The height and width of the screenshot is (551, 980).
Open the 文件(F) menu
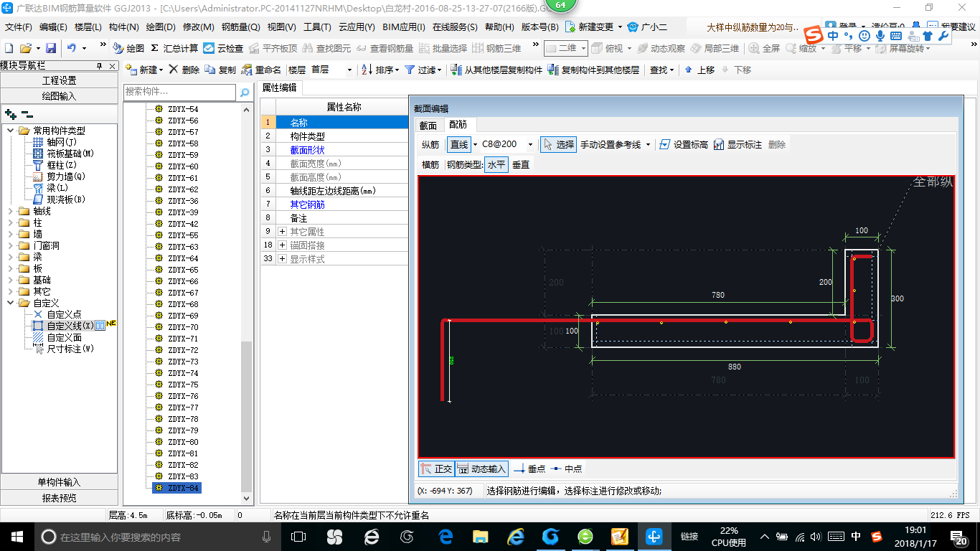(18, 27)
